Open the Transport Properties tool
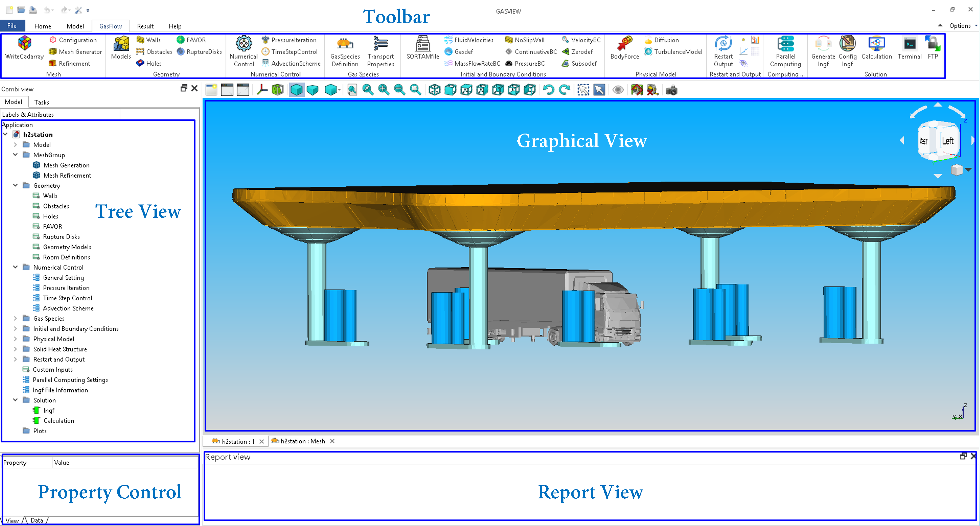 coord(380,52)
